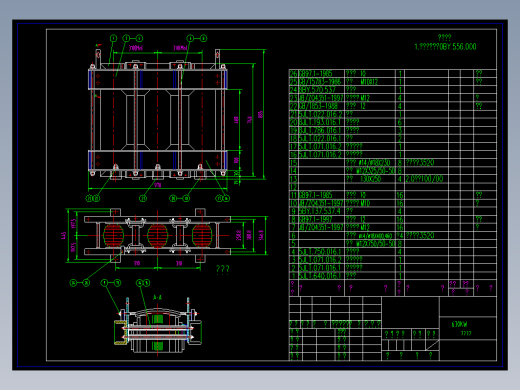Screen dimensions: 520x390
Task: Click the 760 vertical dimension text
Action: point(249,120)
